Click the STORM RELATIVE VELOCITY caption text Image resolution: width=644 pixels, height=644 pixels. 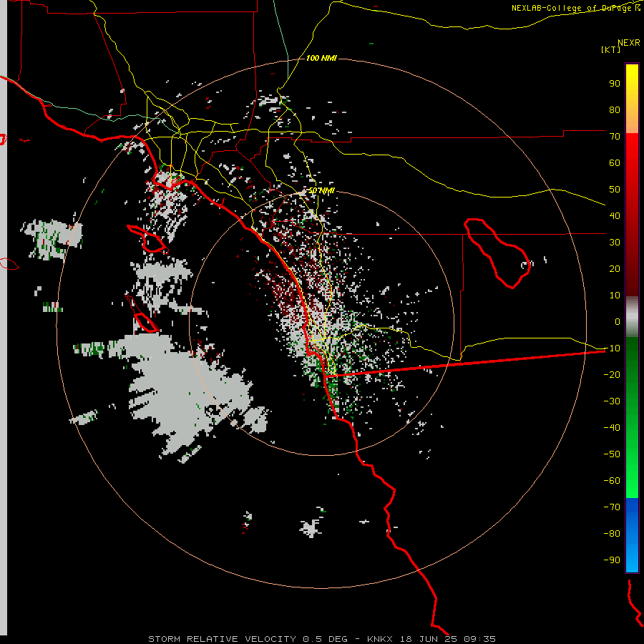point(222,639)
